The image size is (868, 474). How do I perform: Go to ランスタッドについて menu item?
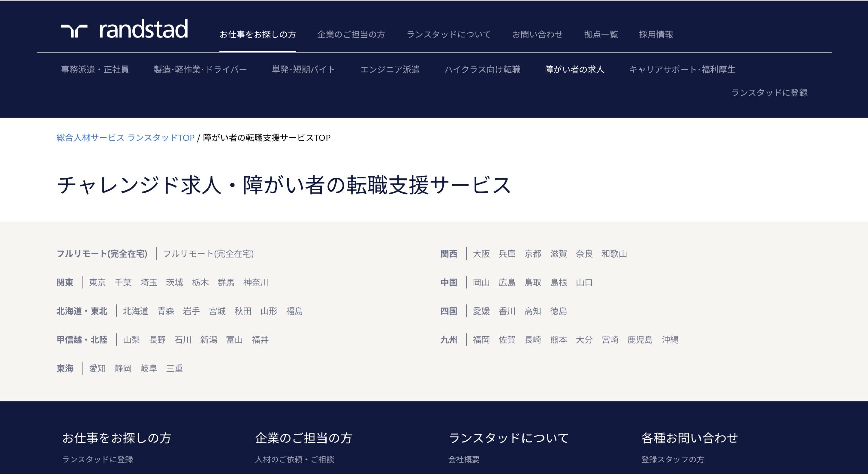point(448,34)
